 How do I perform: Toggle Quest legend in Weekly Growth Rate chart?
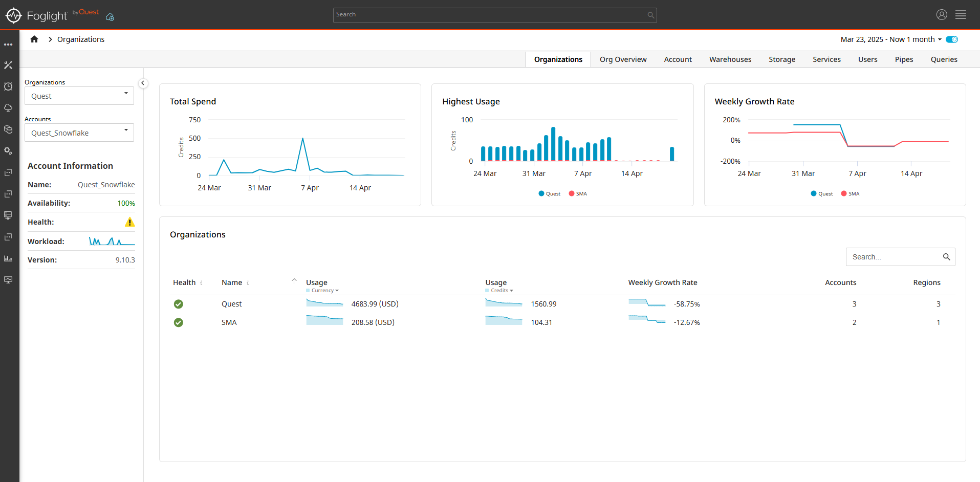[822, 193]
